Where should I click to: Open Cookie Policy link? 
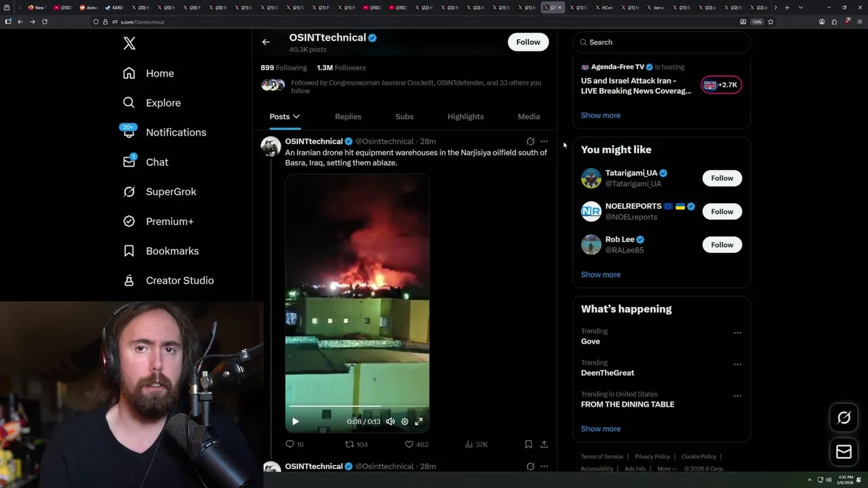click(x=699, y=457)
